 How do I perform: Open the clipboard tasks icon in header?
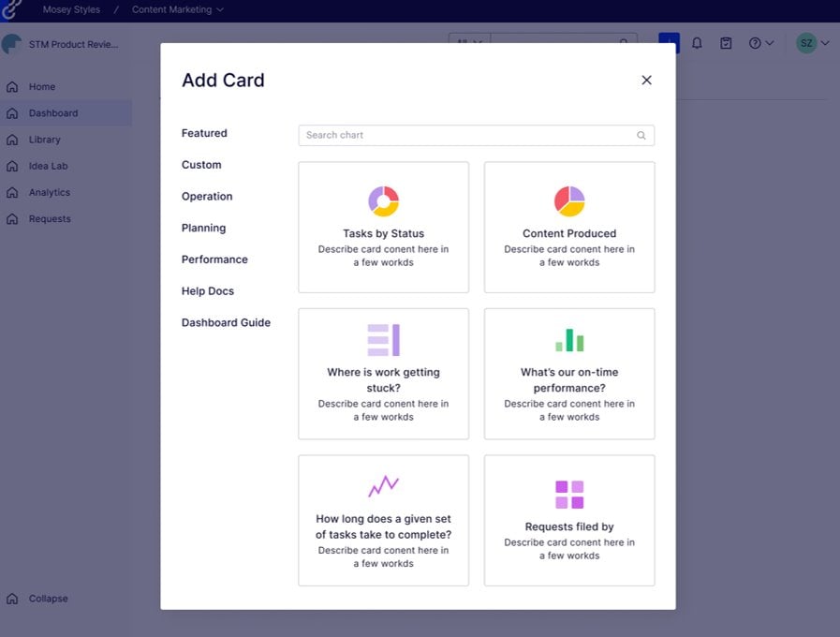point(726,43)
